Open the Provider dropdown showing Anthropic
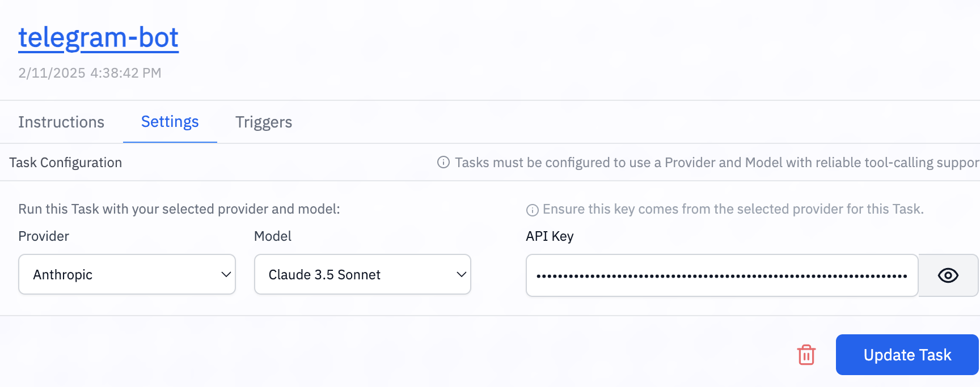980x387 pixels. pos(119,275)
